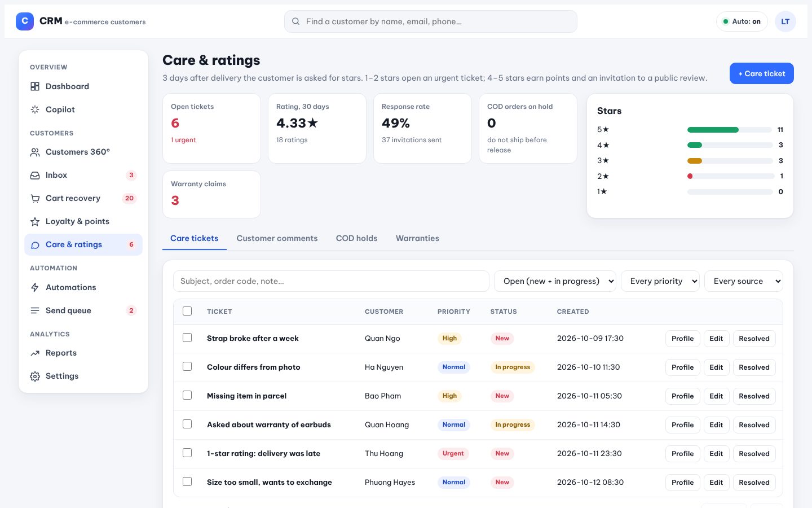812x508 pixels.
Task: Open Dashboard via its grid icon
Action: coord(35,86)
